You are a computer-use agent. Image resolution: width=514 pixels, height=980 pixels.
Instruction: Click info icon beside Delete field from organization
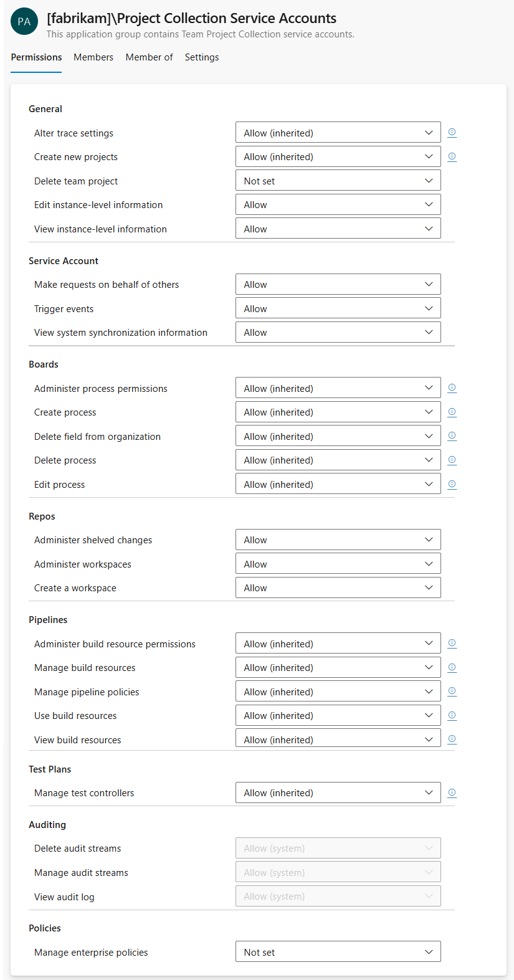point(452,435)
